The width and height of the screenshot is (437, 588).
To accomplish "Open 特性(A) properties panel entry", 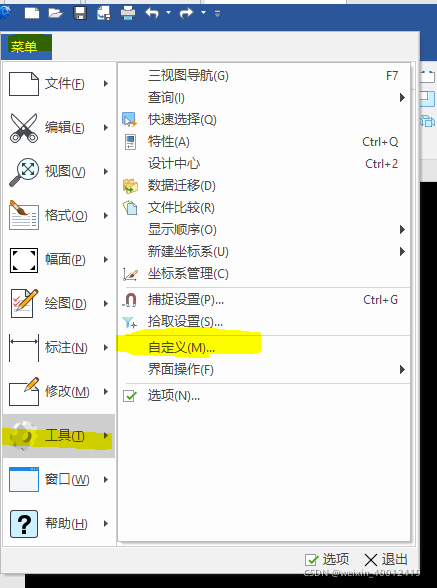I will [x=264, y=142].
